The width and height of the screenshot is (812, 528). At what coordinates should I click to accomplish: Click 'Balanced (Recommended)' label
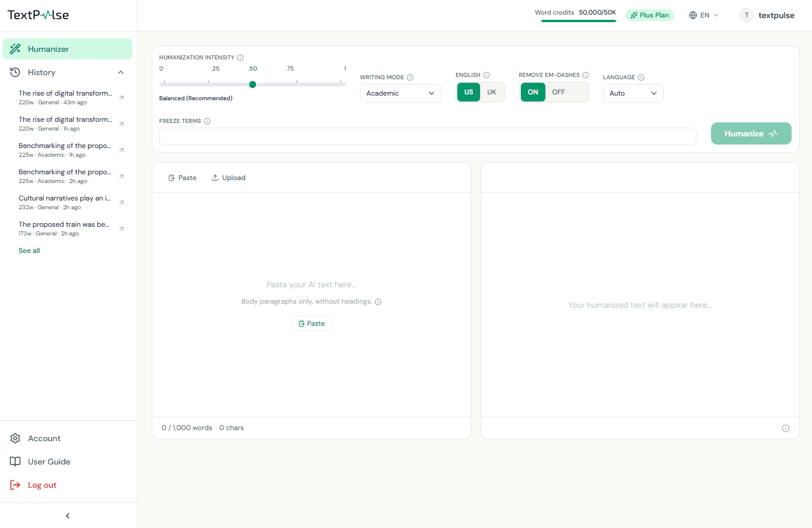click(x=196, y=98)
